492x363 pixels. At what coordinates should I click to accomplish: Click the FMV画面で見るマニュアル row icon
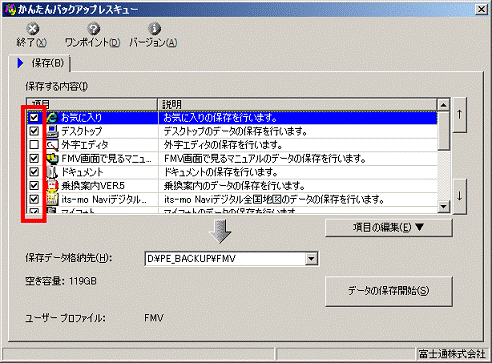coord(52,158)
